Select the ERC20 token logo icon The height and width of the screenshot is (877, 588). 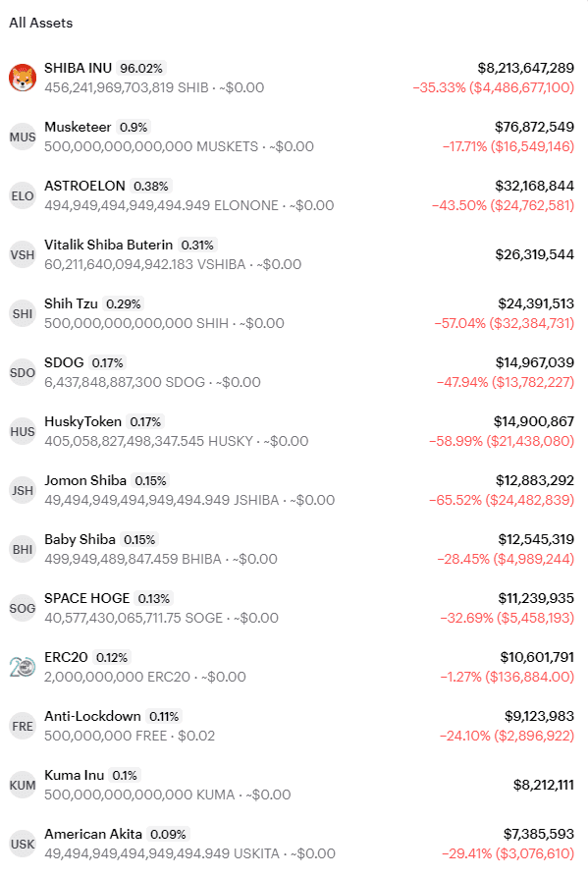23,667
